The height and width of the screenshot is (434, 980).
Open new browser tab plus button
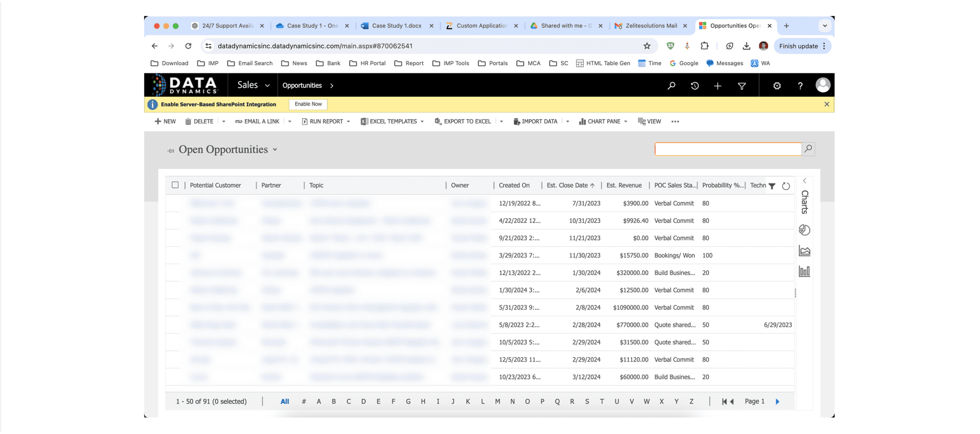point(786,26)
